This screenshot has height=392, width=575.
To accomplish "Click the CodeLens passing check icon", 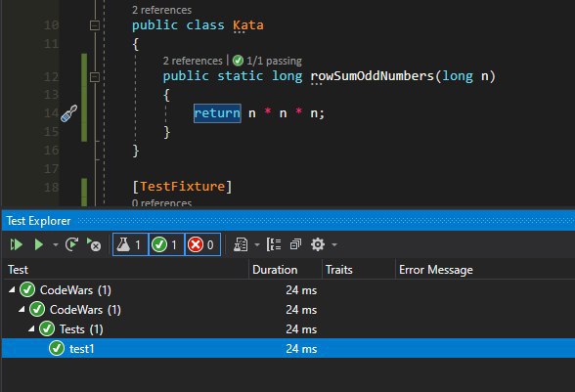I will click(x=238, y=61).
